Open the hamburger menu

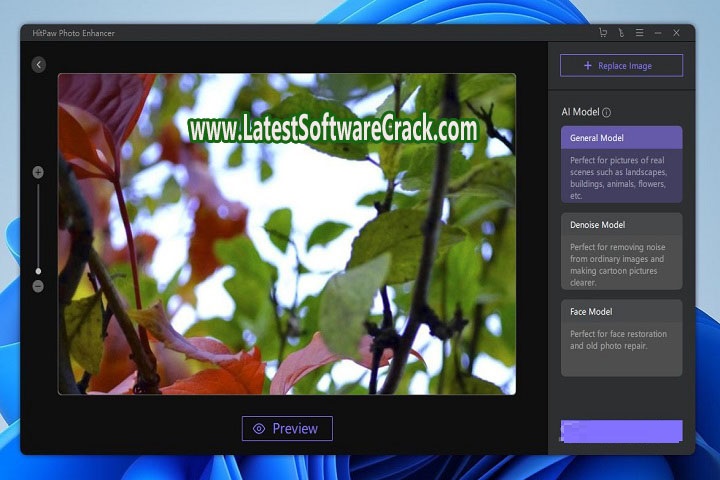click(x=639, y=33)
